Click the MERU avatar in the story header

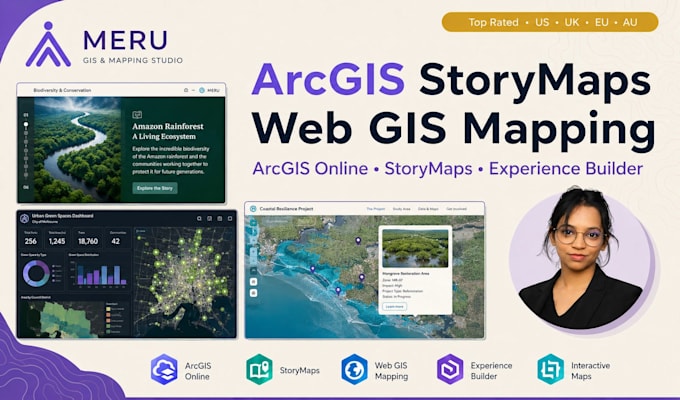[x=202, y=90]
